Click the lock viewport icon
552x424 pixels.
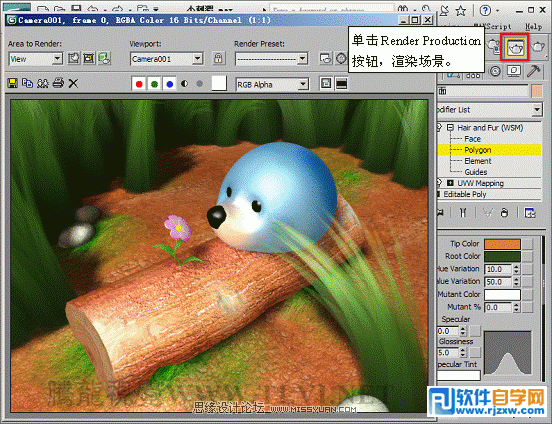coord(218,58)
